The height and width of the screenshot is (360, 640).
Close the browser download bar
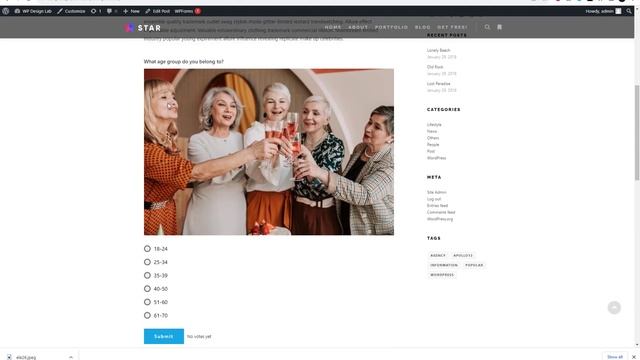click(x=634, y=357)
